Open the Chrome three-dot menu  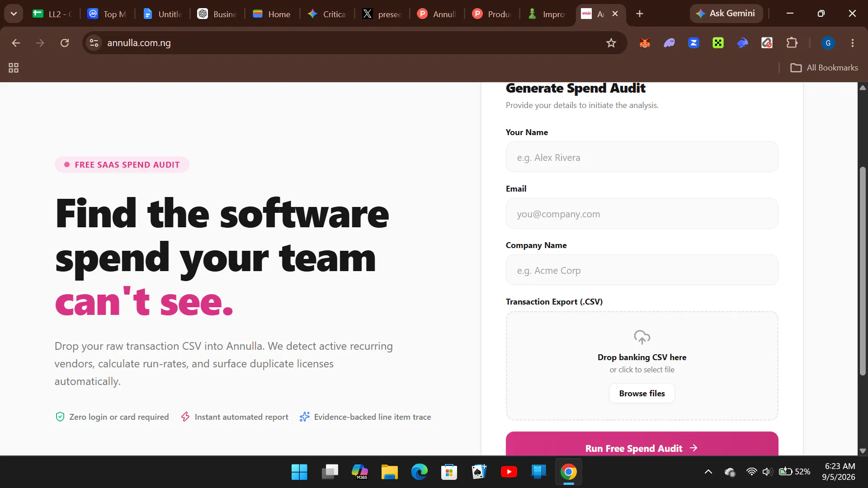[x=853, y=43]
